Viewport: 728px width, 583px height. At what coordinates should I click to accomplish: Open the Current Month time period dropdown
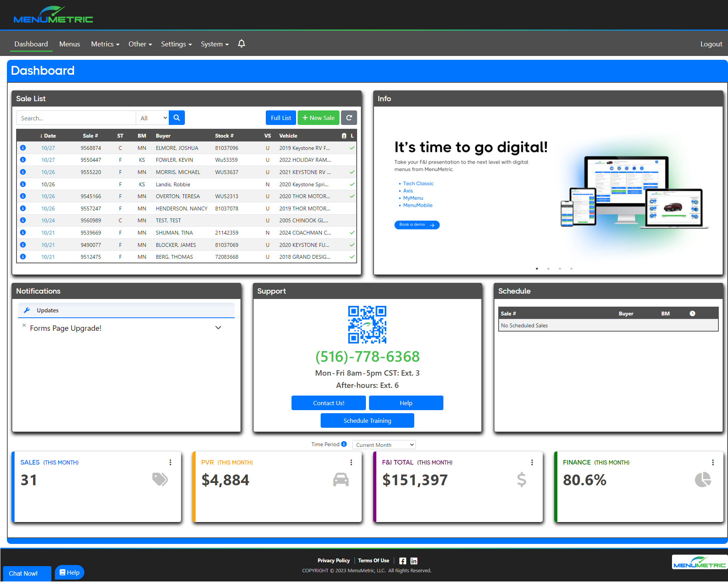[384, 445]
